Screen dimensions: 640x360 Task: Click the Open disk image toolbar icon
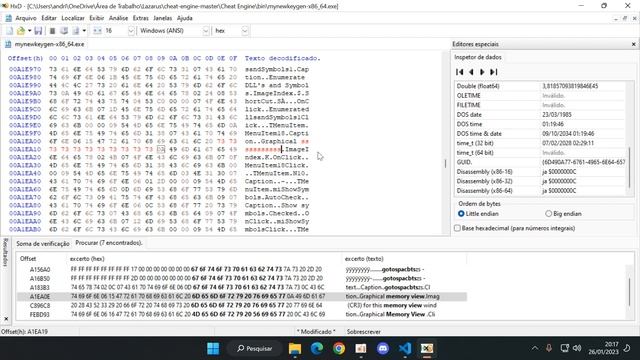click(76, 31)
